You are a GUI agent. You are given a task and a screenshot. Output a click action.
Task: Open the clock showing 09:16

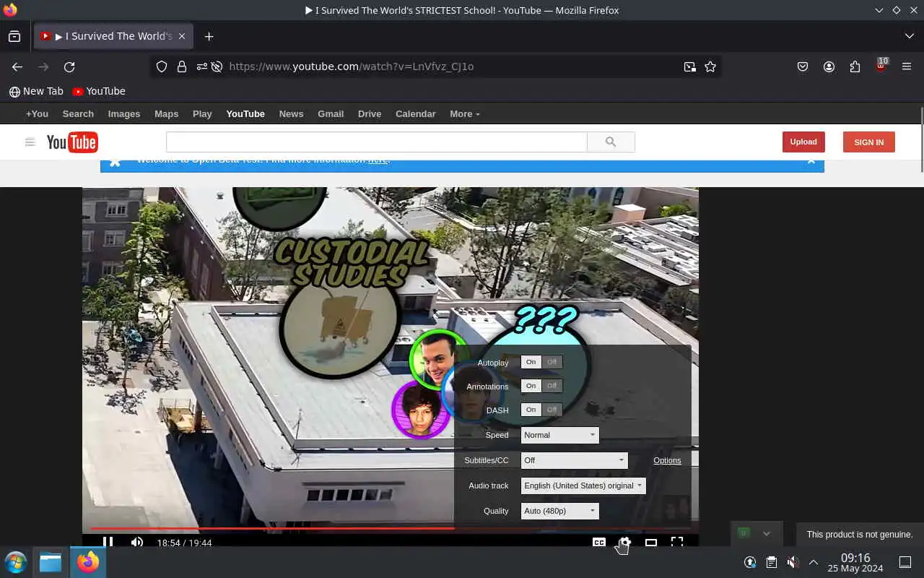[855, 562]
